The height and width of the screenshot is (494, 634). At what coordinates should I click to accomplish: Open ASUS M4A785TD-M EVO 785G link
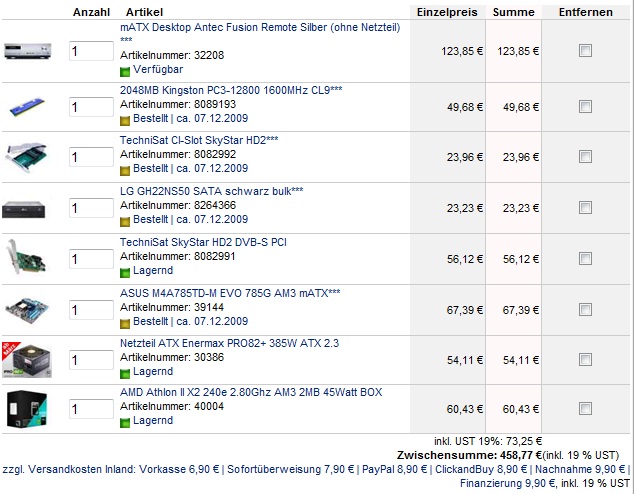(230, 293)
